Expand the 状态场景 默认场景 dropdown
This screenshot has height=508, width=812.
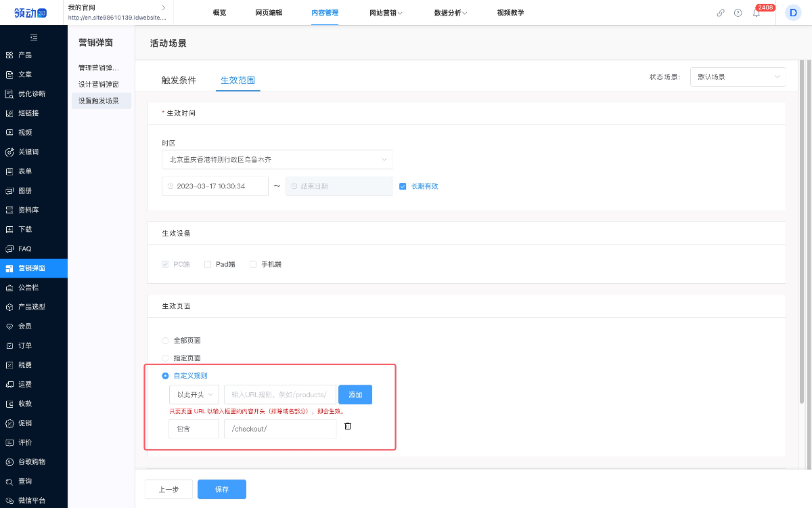[738, 77]
